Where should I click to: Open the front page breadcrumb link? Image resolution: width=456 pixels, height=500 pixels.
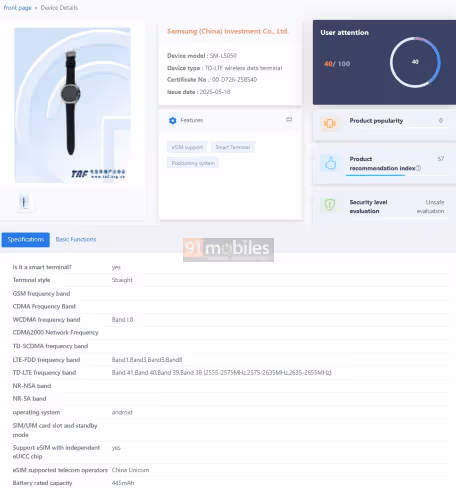[18, 8]
